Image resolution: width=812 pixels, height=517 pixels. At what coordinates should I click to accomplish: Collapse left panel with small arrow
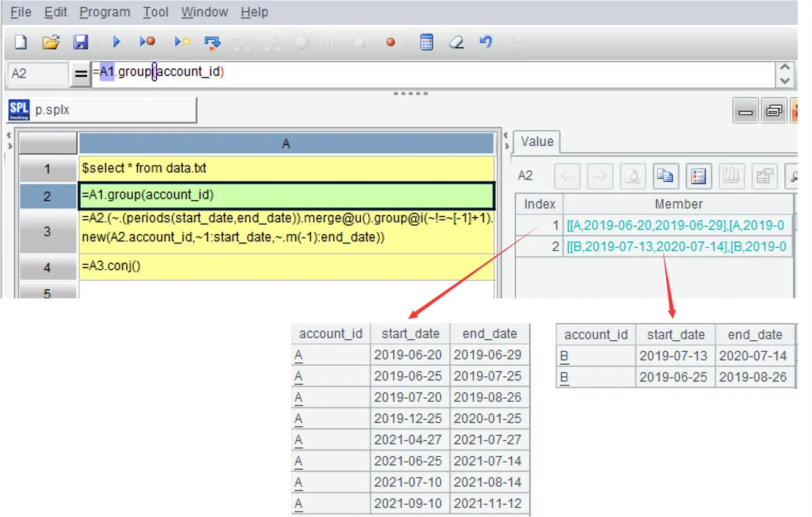pyautogui.click(x=9, y=136)
